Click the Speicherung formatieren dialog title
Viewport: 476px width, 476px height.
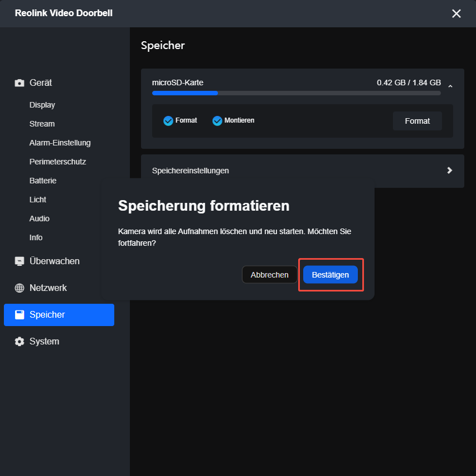pos(203,206)
